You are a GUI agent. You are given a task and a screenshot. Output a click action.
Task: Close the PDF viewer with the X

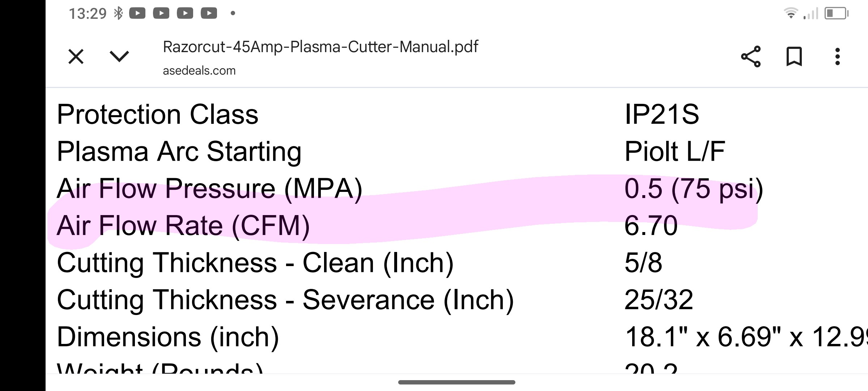[76, 57]
